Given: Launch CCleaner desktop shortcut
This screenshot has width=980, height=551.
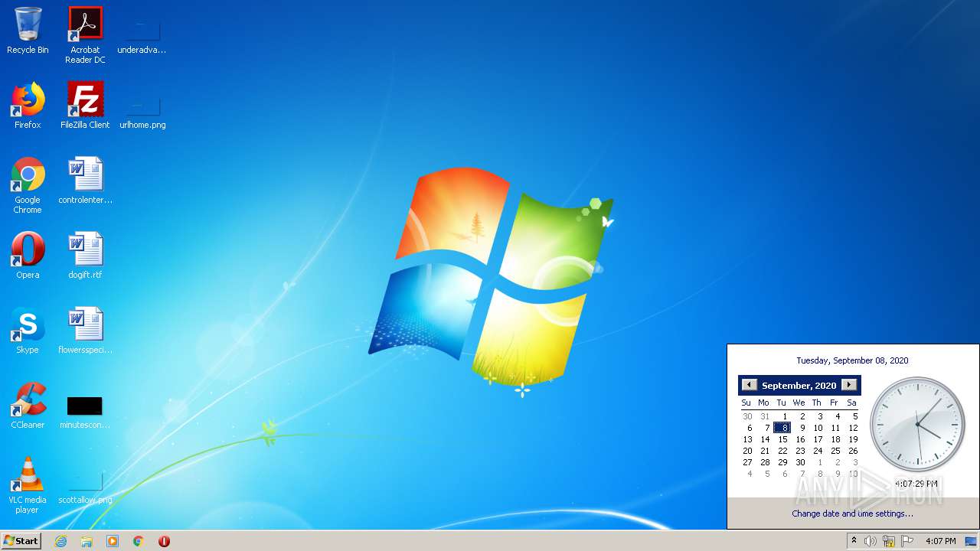Looking at the screenshot, I should point(28,406).
